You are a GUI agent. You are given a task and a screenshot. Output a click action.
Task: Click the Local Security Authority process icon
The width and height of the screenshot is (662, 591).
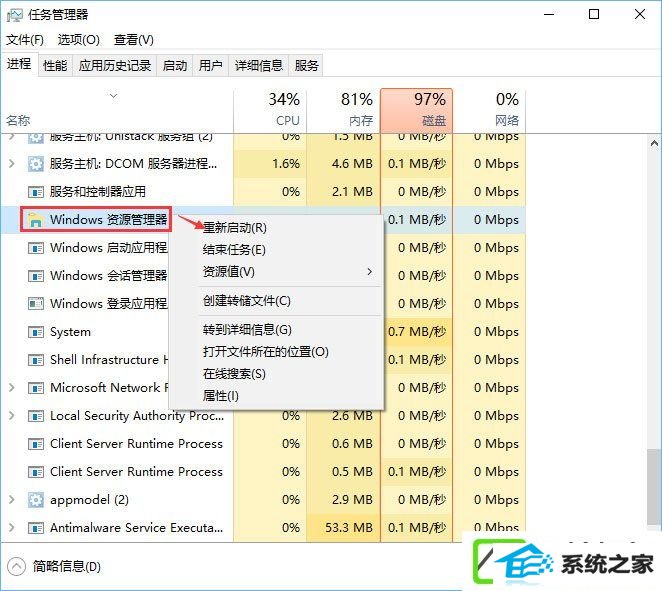(x=35, y=416)
